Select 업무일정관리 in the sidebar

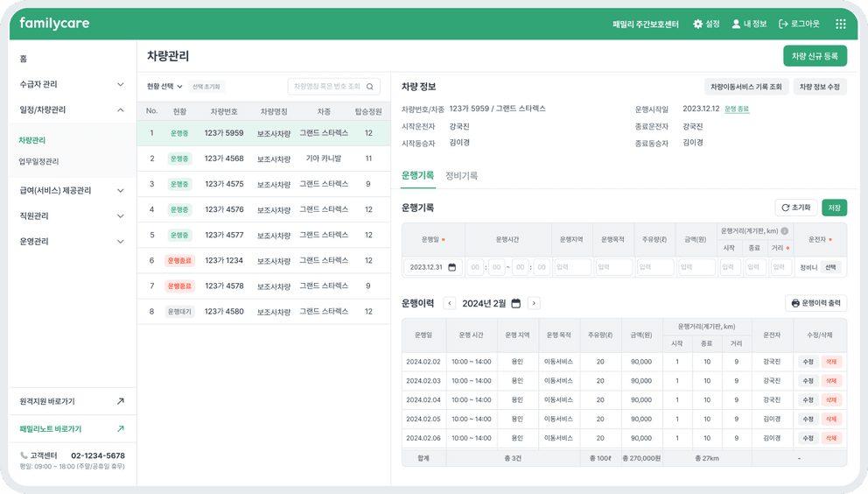(x=38, y=161)
